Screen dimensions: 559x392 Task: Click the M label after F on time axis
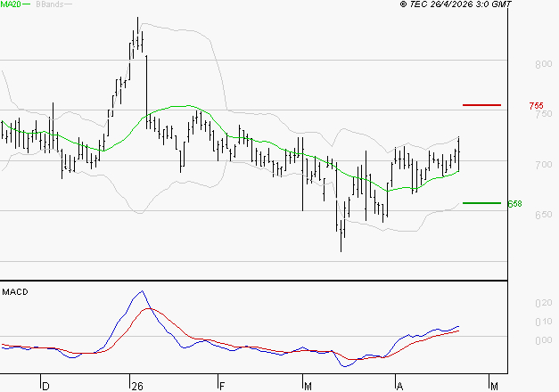coord(308,387)
